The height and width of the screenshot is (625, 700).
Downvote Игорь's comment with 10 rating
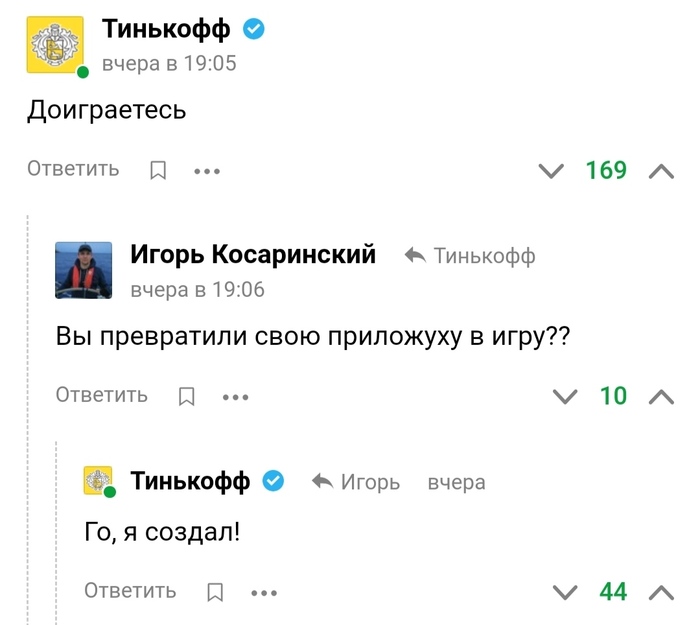click(566, 396)
